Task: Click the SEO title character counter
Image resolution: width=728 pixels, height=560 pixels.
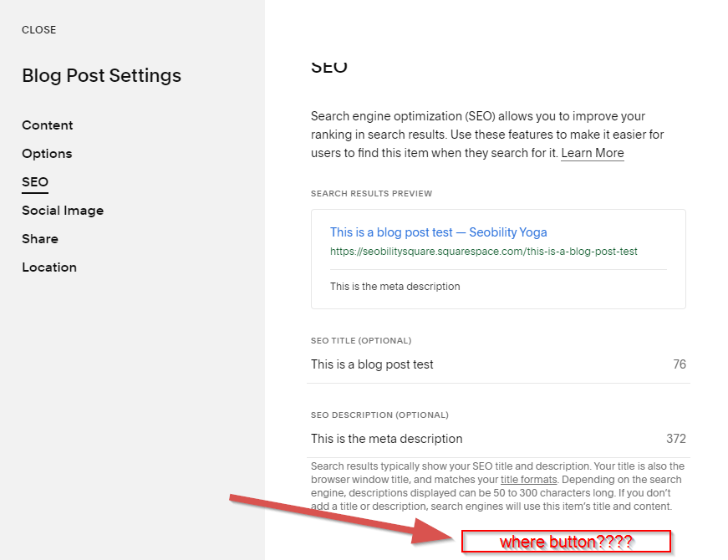Action: pyautogui.click(x=680, y=364)
